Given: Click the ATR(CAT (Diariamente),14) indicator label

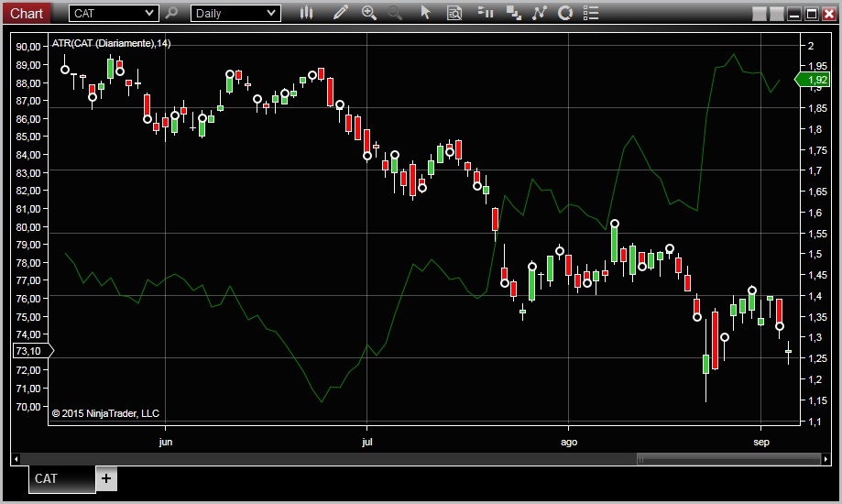Looking at the screenshot, I should [x=111, y=43].
